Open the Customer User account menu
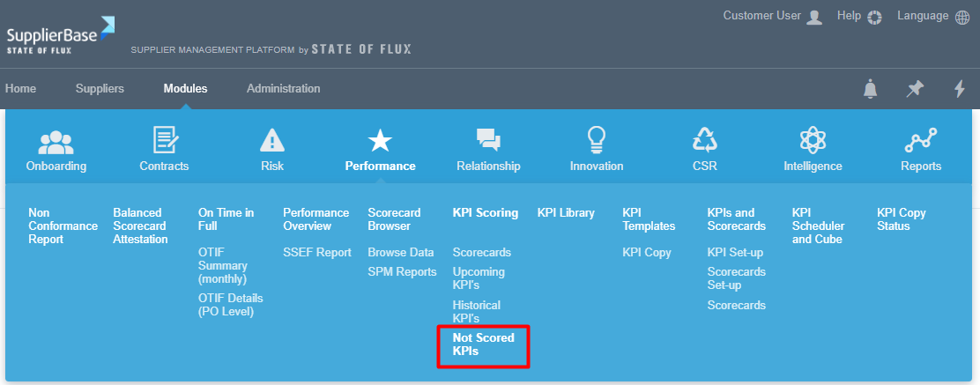Viewport: 980px width, 385px height. [772, 17]
